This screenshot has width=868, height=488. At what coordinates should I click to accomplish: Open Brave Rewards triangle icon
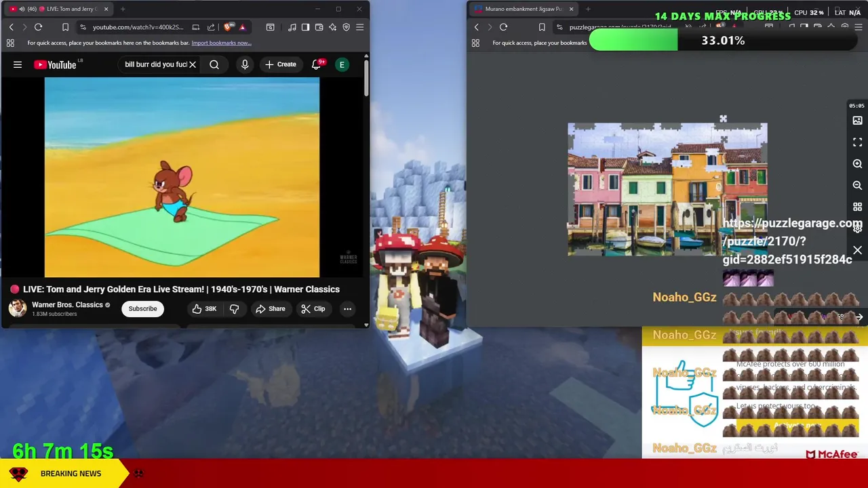click(242, 27)
